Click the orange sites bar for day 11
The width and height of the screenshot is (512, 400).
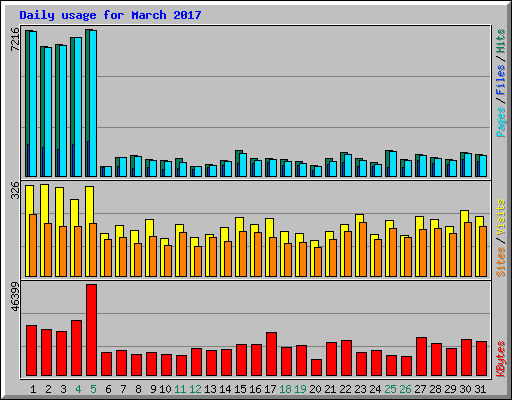point(183,254)
